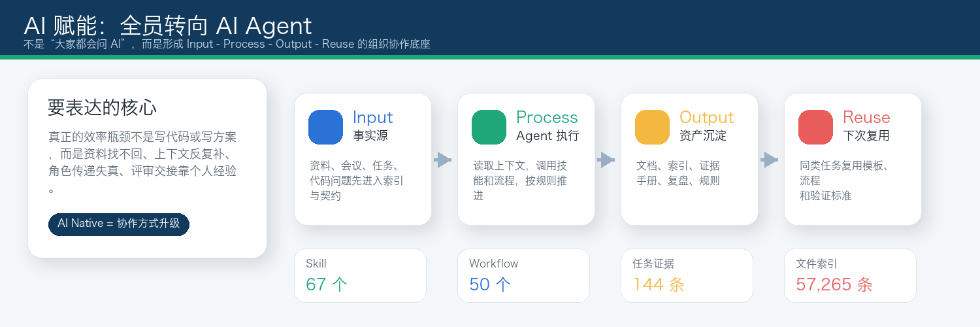
Task: Click the Input description starting "资料、会议、任务"
Action: click(x=357, y=181)
